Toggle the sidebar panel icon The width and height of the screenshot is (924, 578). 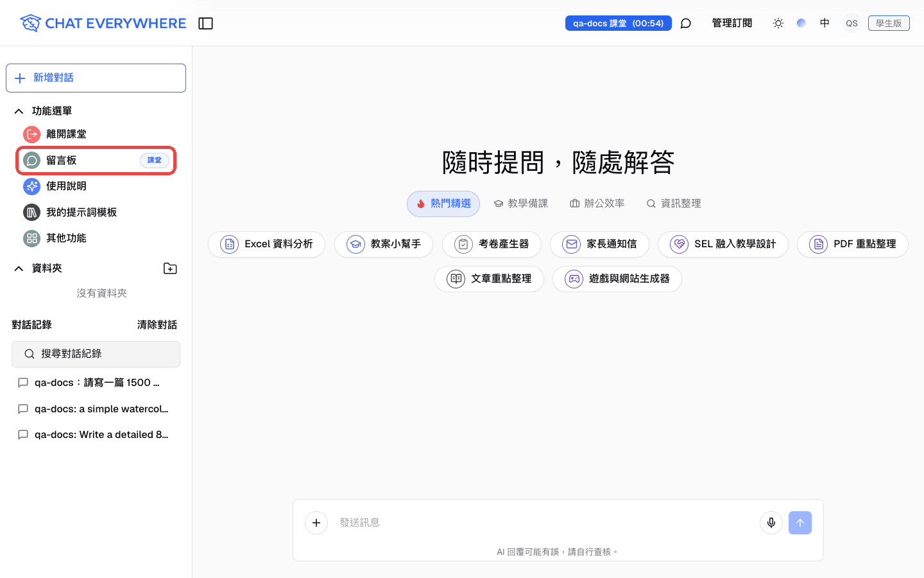point(205,23)
